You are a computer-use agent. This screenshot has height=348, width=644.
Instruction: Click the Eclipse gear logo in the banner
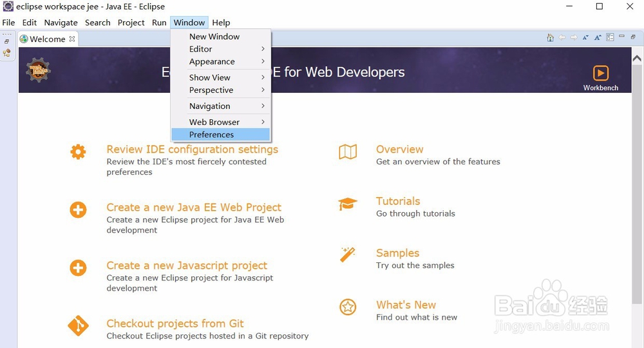coord(38,70)
